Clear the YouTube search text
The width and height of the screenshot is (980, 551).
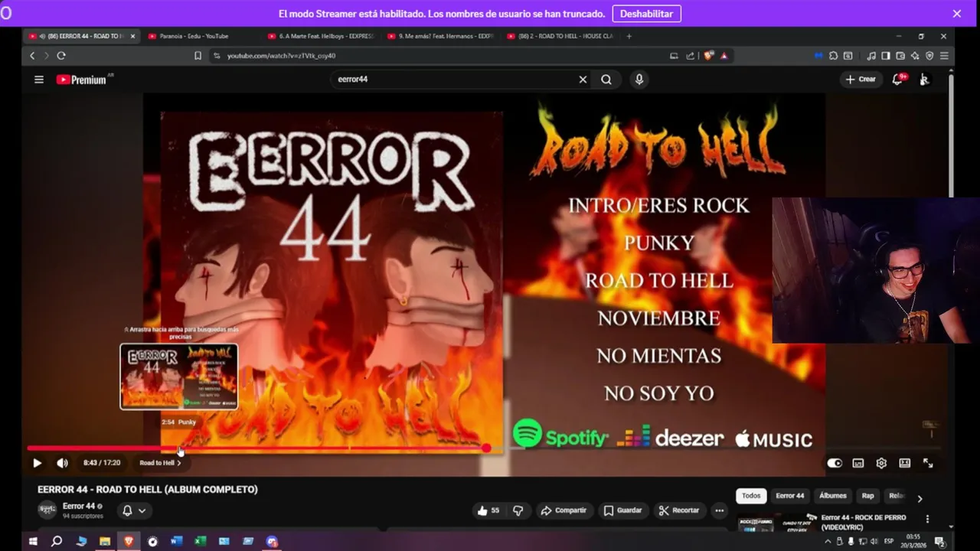[583, 80]
